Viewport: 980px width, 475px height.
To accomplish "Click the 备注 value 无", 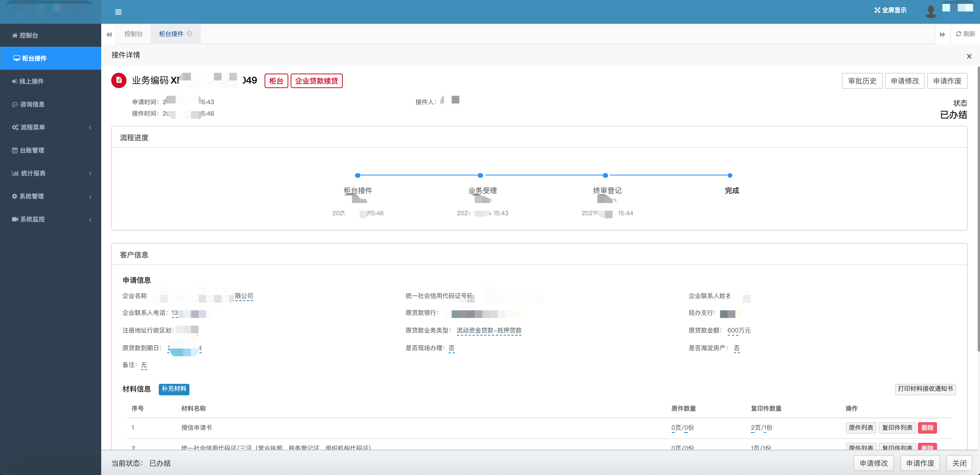I will (x=144, y=365).
